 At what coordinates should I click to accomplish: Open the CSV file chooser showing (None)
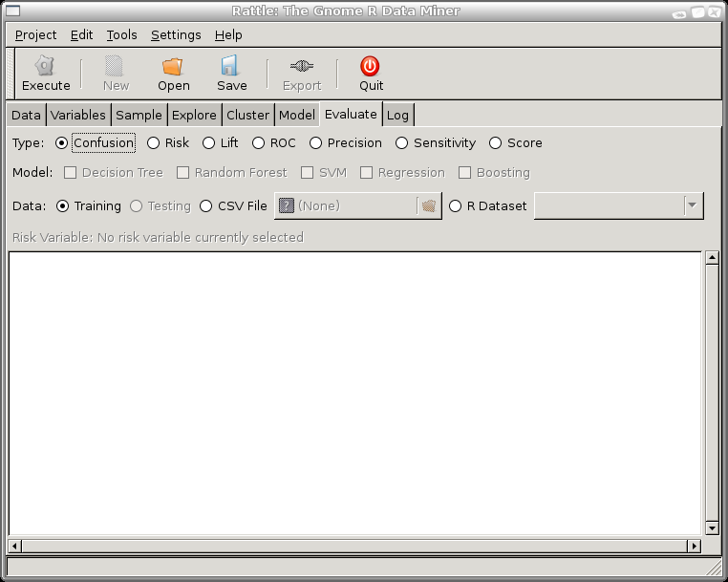pos(358,205)
